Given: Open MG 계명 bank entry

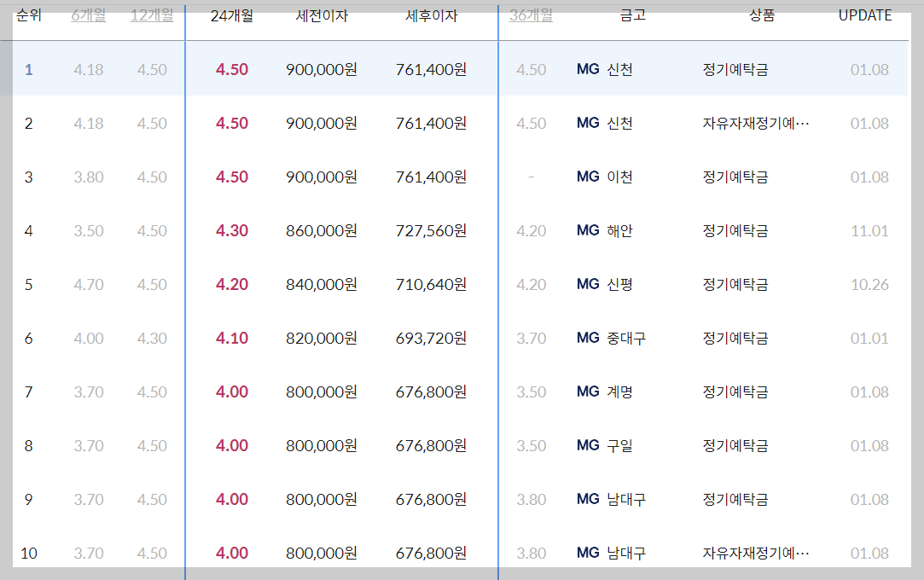Looking at the screenshot, I should pos(605,391).
